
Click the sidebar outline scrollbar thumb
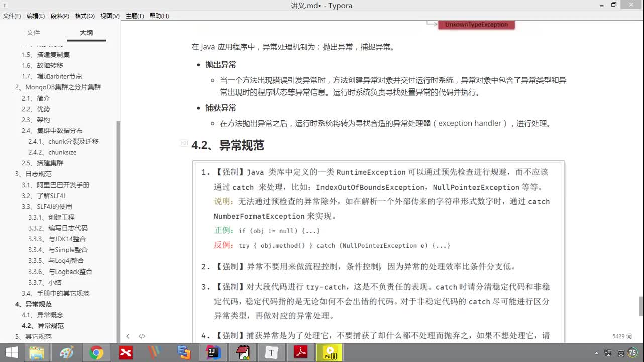click(x=119, y=231)
